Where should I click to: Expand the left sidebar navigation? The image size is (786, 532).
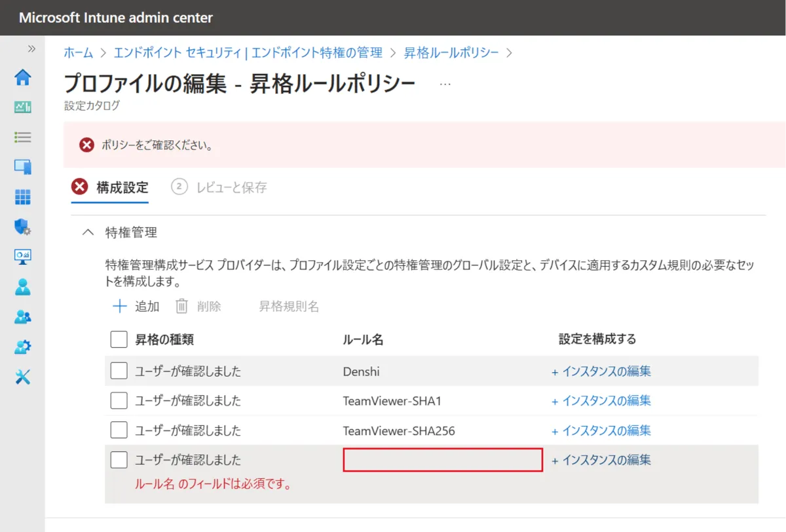click(31, 49)
